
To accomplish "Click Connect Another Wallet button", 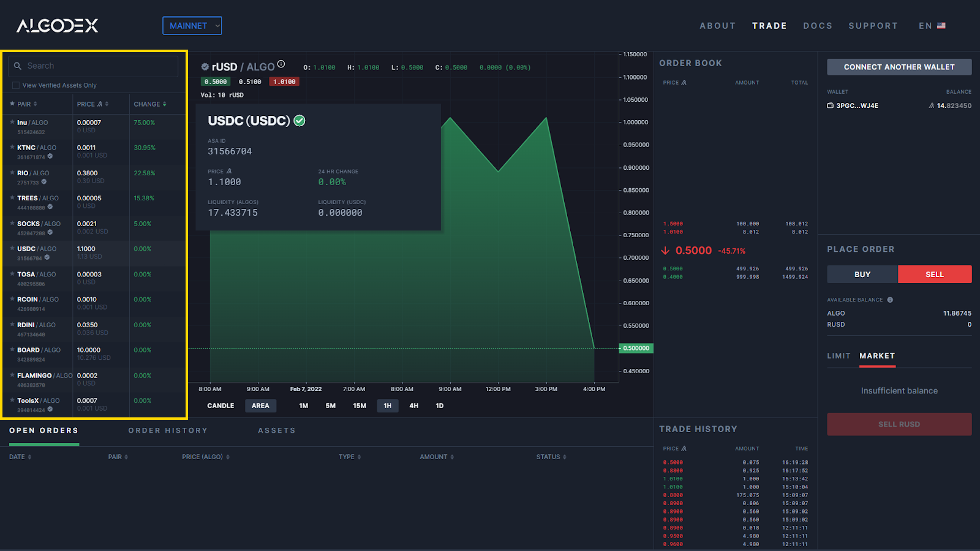I will (899, 67).
